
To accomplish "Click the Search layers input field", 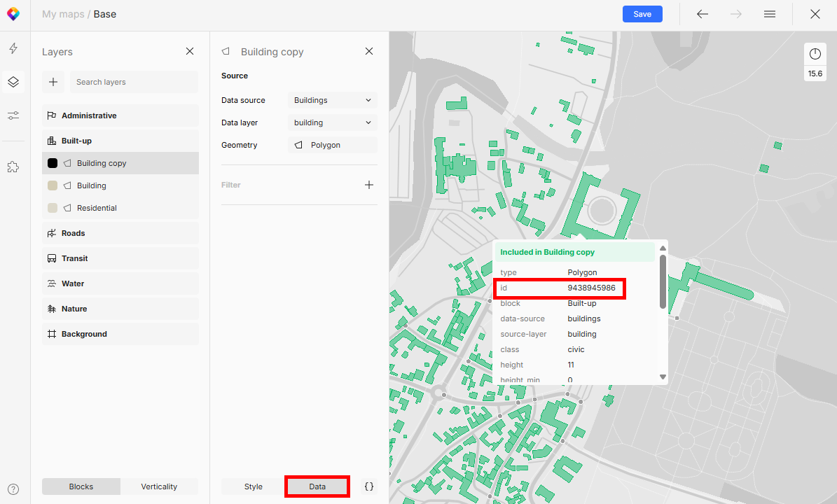I will [134, 82].
